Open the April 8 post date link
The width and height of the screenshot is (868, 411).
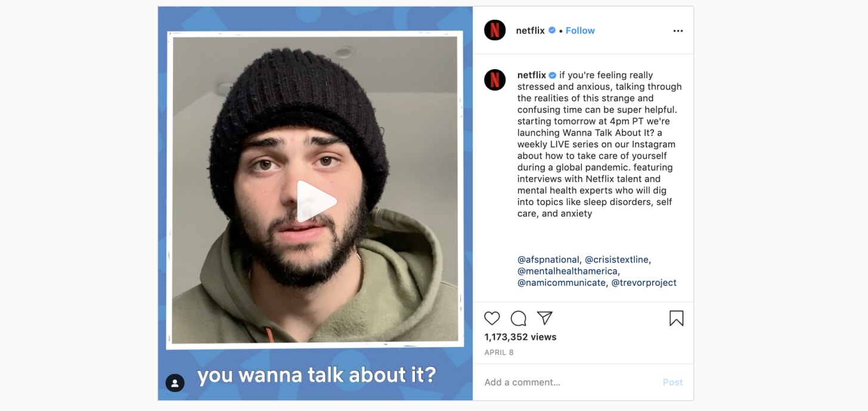[499, 353]
